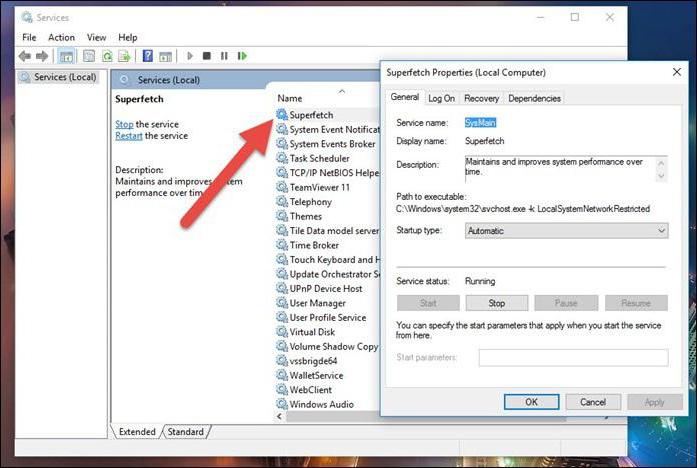Click the Restart the service link
The image size is (697, 468).
click(129, 136)
